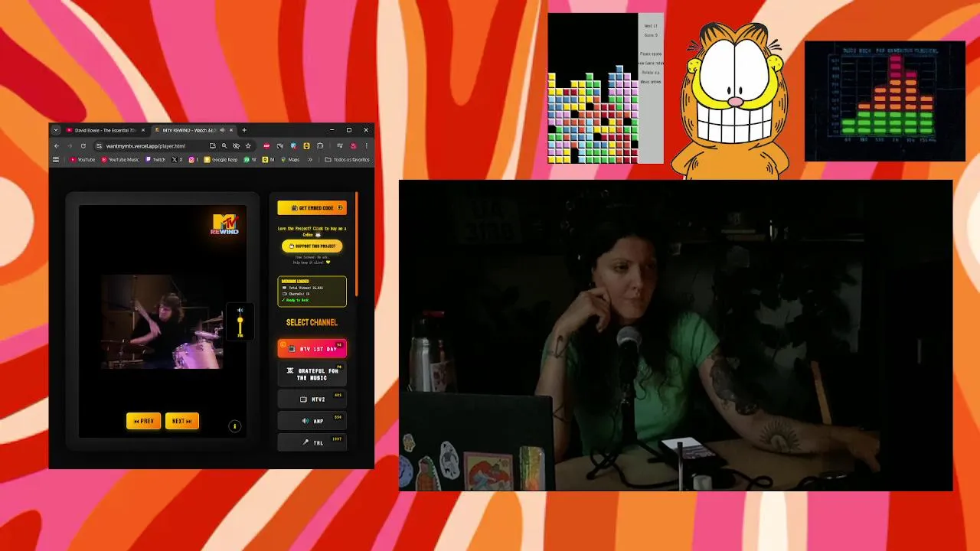Reload the current page
The width and height of the screenshot is (980, 551).
[83, 145]
